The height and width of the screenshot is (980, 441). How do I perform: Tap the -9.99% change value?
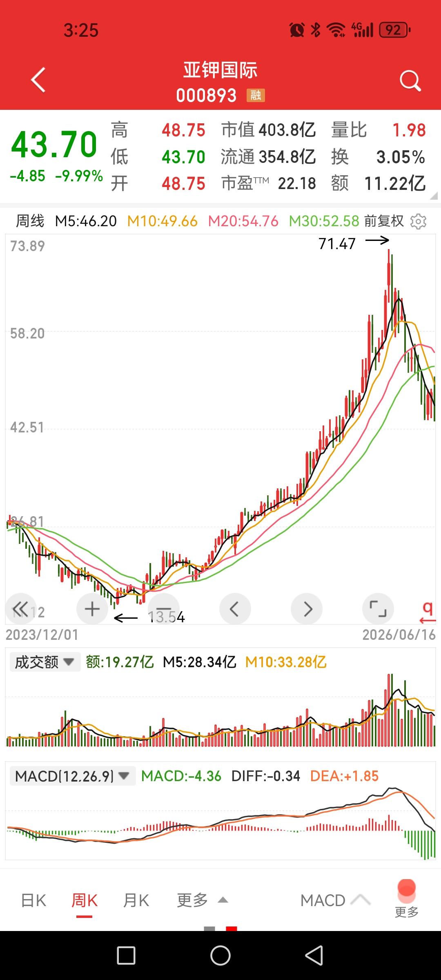79,176
